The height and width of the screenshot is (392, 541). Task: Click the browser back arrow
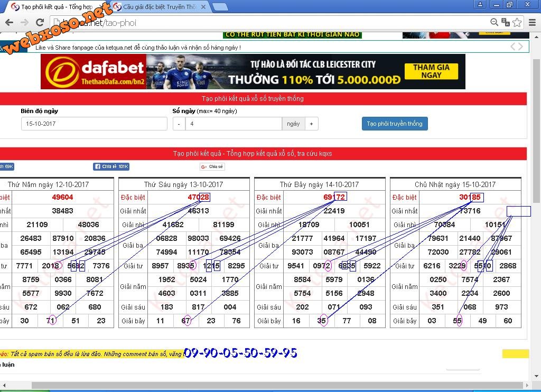coord(9,22)
